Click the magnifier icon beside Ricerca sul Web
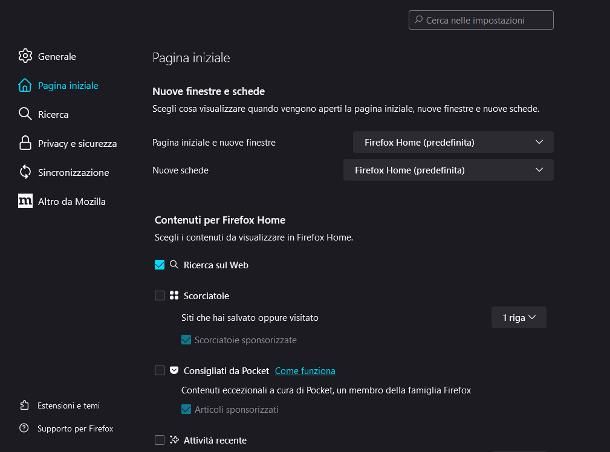Image resolution: width=610 pixels, height=452 pixels. point(174,265)
